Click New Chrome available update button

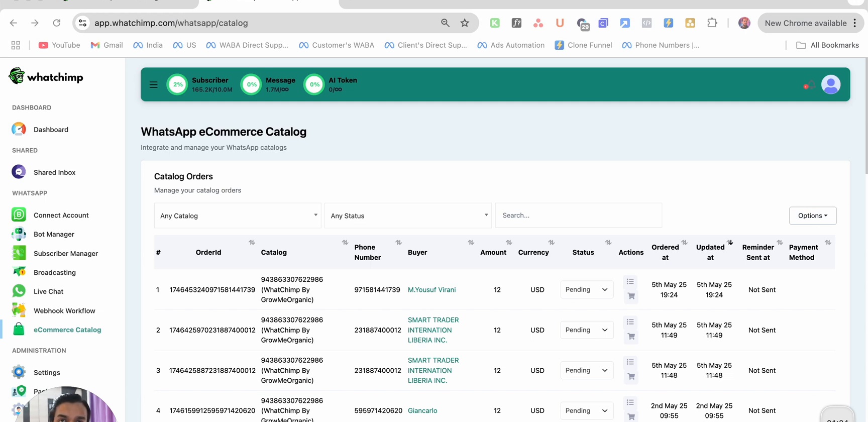pos(810,23)
